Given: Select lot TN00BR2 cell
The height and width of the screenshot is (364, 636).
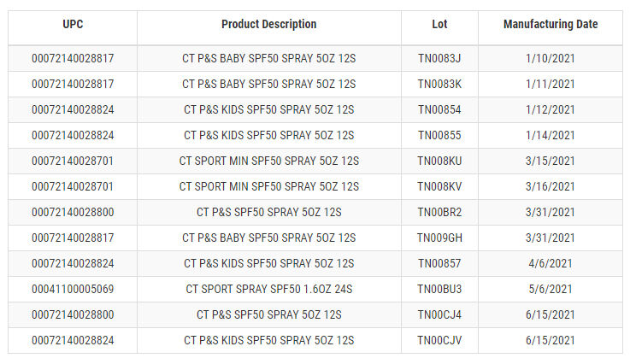Looking at the screenshot, I should (439, 213).
